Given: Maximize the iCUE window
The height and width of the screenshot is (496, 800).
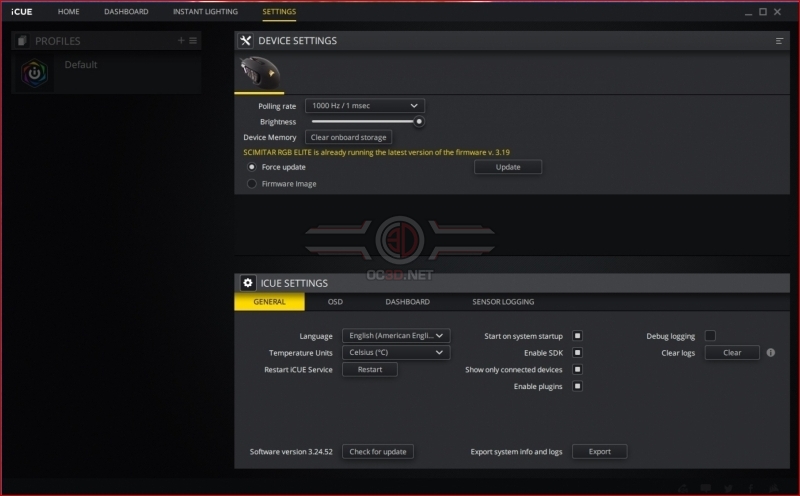Looking at the screenshot, I should [763, 12].
